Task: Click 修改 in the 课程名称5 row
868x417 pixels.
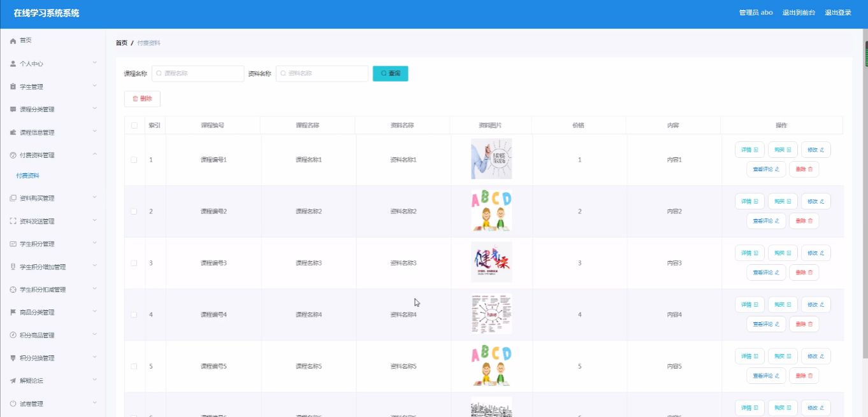Action: point(816,356)
